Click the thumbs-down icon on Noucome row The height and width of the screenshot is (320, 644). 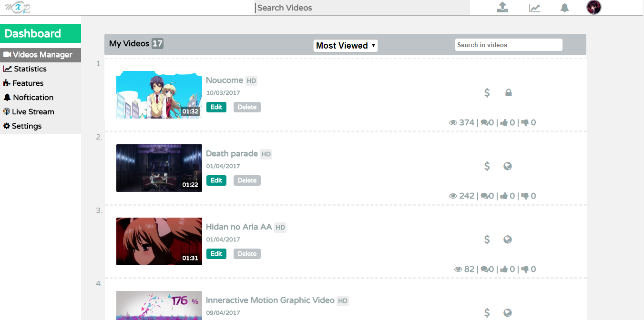(x=525, y=123)
